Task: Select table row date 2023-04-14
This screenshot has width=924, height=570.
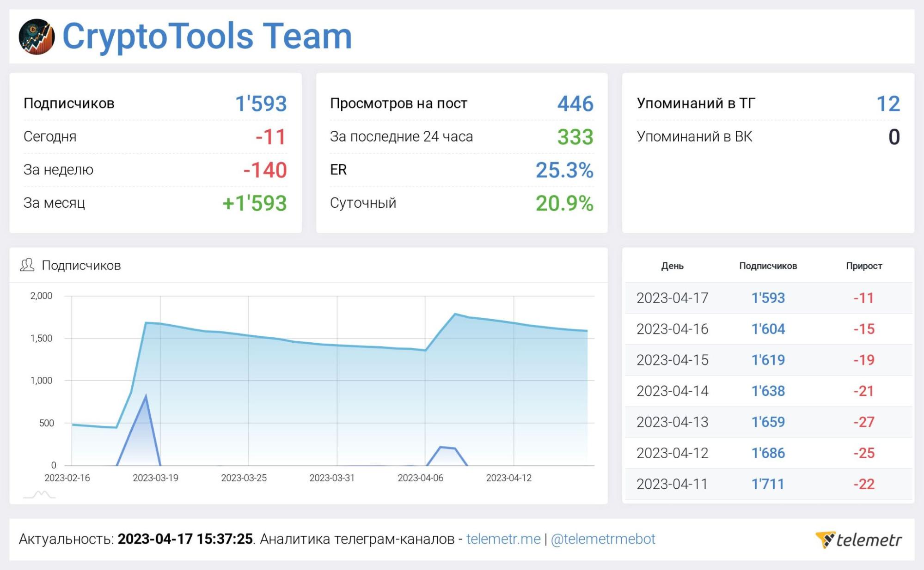Action: (x=672, y=391)
